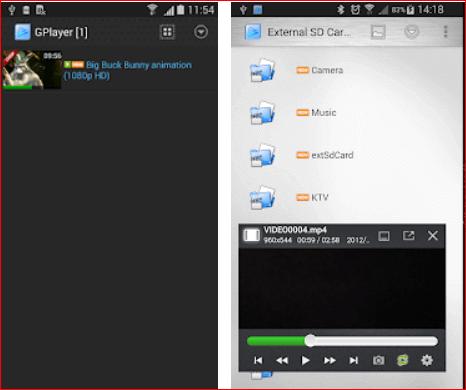Tap the GPlayer app logo
The width and height of the screenshot is (466, 390).
click(22, 32)
